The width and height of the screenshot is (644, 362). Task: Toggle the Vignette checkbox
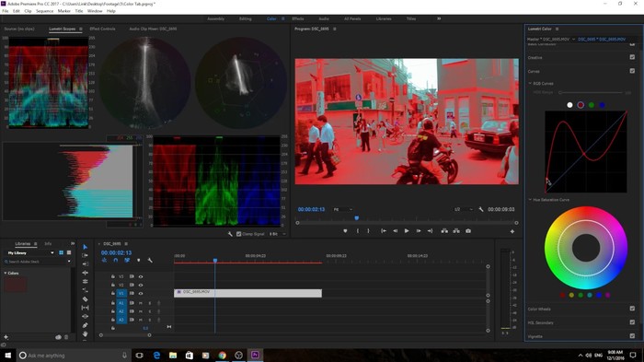pos(632,336)
